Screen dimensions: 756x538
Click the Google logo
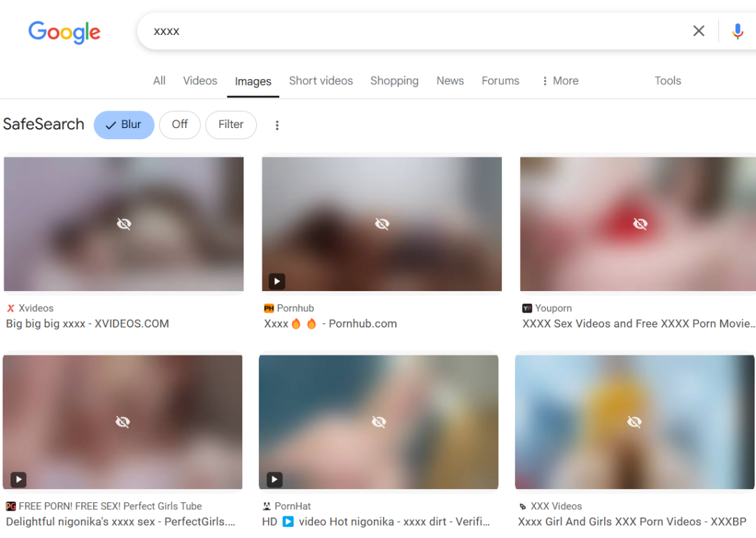click(64, 31)
